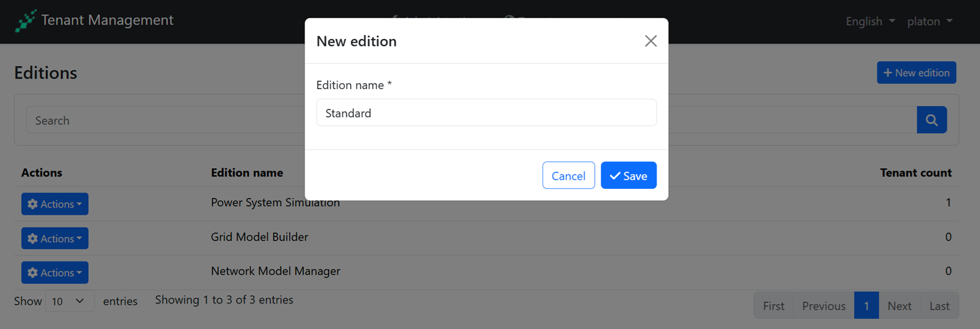Click the Edition name text field
The height and width of the screenshot is (329, 980).
(x=486, y=113)
